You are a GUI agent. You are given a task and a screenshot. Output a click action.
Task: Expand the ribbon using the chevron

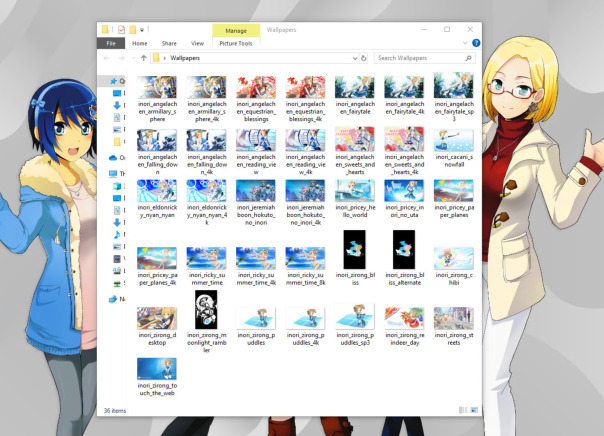pyautogui.click(x=465, y=44)
